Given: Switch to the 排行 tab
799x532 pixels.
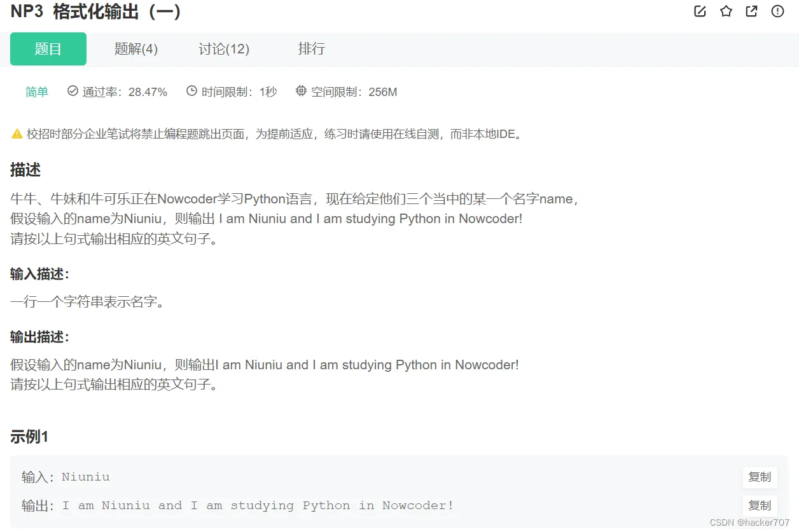Looking at the screenshot, I should pyautogui.click(x=312, y=49).
